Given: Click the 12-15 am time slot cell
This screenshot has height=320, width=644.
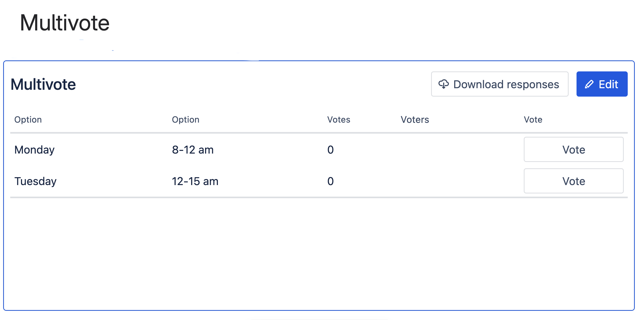Looking at the screenshot, I should coord(195,181).
